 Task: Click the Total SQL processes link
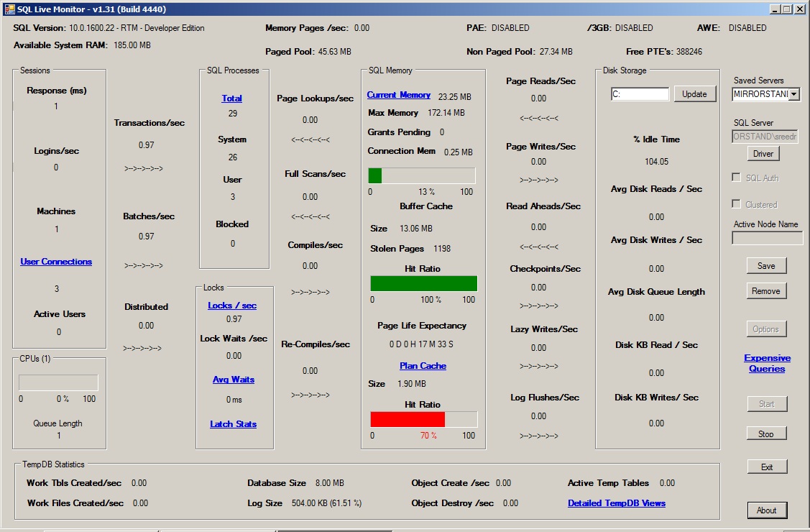[x=231, y=98]
